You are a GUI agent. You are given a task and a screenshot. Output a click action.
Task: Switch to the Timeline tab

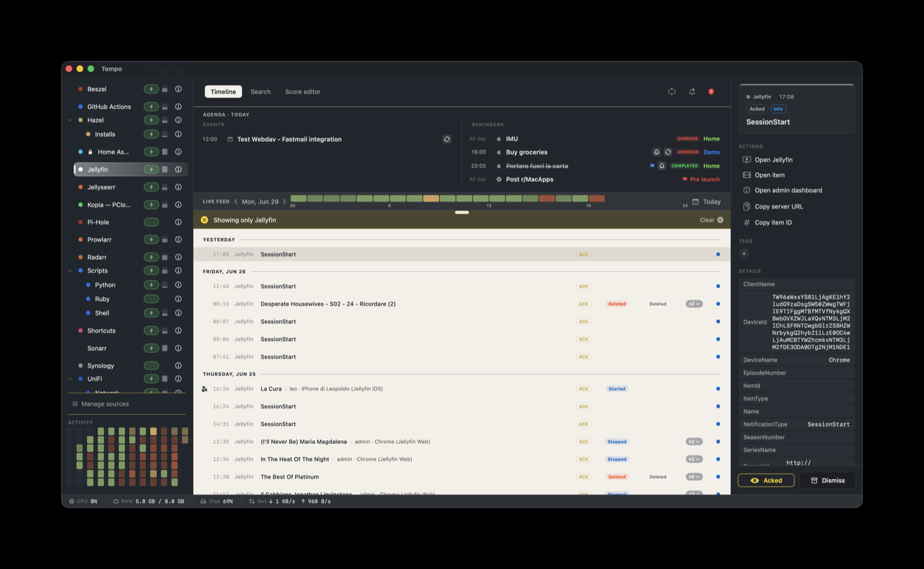point(223,92)
